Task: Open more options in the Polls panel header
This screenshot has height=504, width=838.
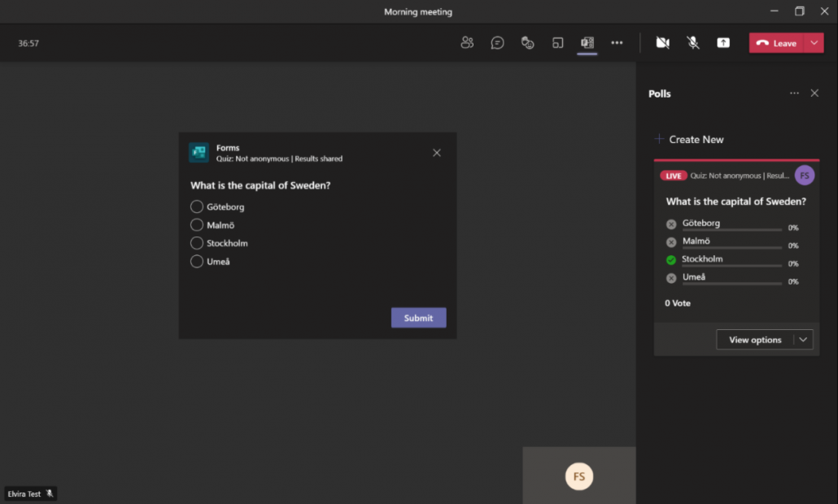Action: 794,93
